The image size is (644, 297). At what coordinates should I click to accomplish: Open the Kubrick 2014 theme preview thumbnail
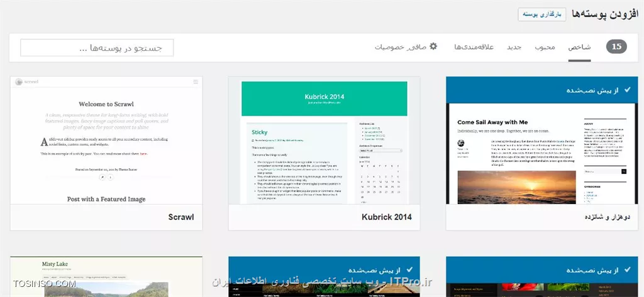pos(324,140)
